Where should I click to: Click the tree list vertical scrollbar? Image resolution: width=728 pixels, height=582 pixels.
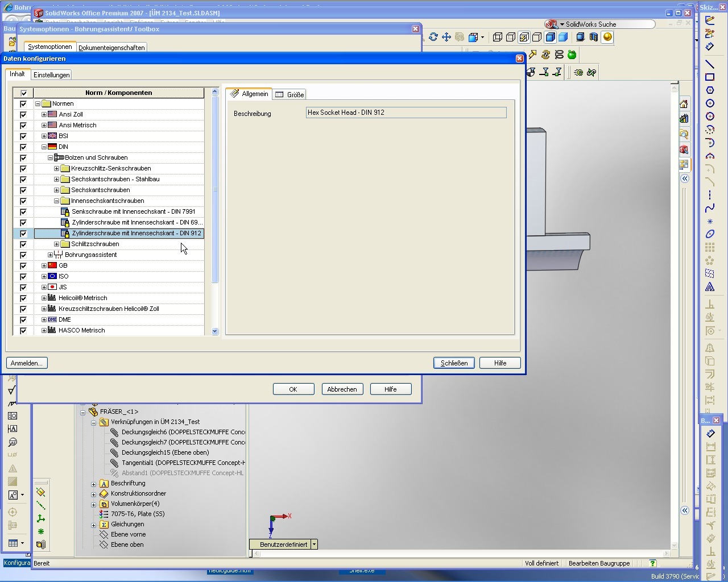click(215, 211)
